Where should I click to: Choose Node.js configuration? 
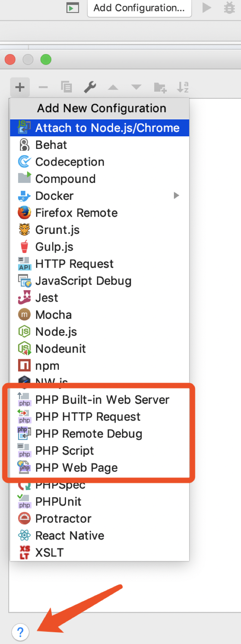coord(100,331)
